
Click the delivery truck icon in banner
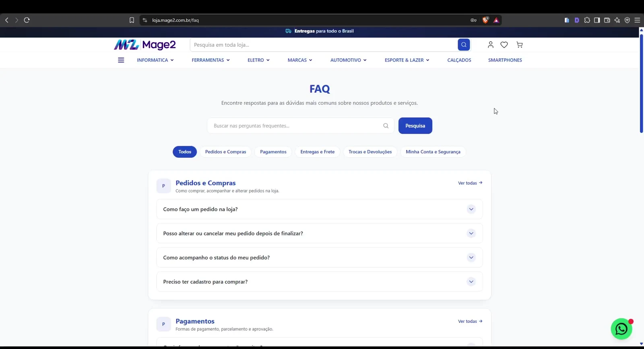[x=288, y=31]
